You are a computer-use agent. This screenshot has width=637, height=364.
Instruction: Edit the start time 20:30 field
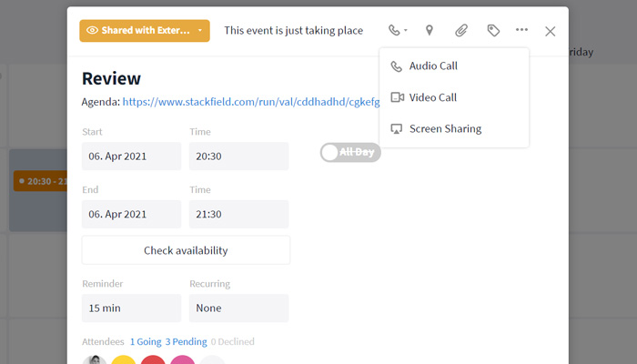(238, 157)
